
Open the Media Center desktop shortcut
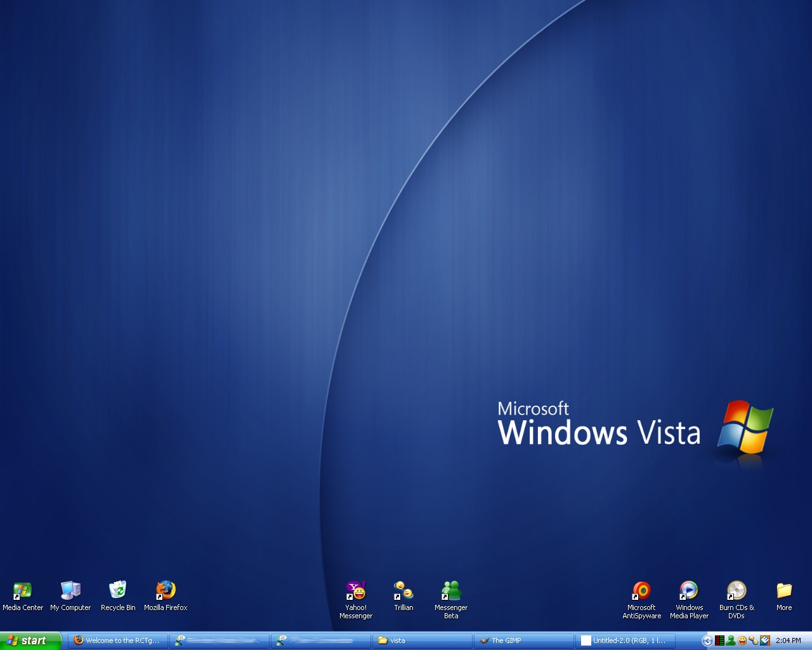point(23,591)
